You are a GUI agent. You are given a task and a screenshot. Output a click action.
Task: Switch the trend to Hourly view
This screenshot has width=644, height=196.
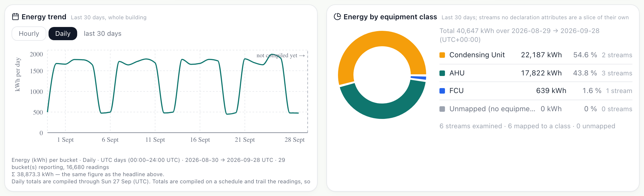coord(29,34)
